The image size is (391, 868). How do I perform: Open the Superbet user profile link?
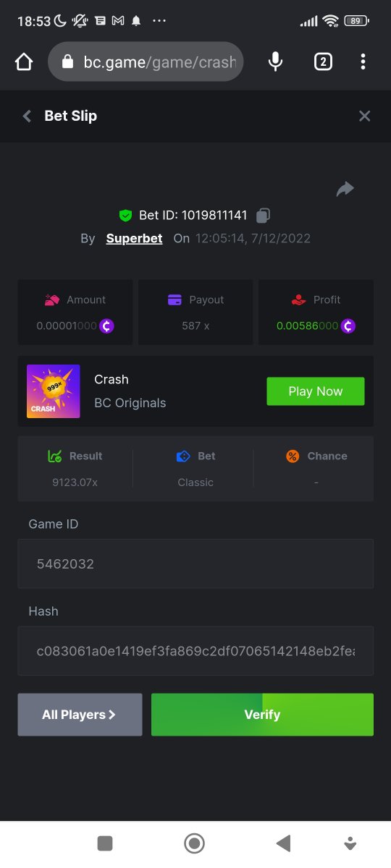click(134, 238)
